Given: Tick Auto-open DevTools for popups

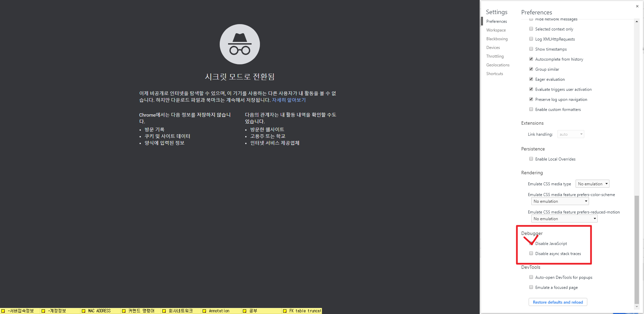Looking at the screenshot, I should pos(531,277).
